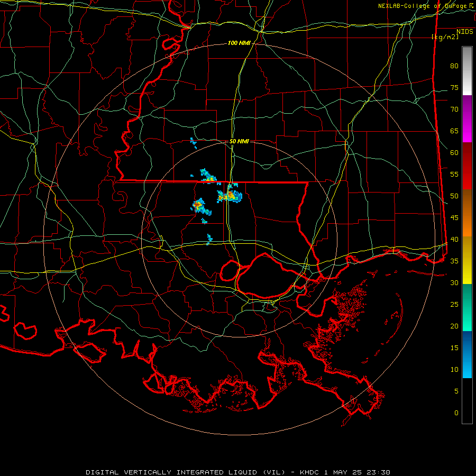
Task: Pick the white-gray segment of the VIL scale
Action: [x=467, y=71]
